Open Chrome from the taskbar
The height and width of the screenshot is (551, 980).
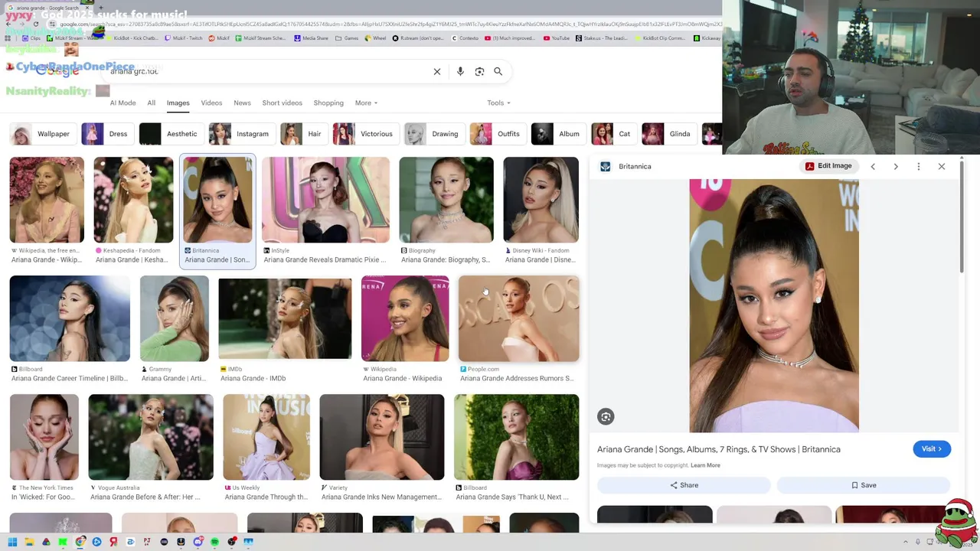pyautogui.click(x=80, y=542)
